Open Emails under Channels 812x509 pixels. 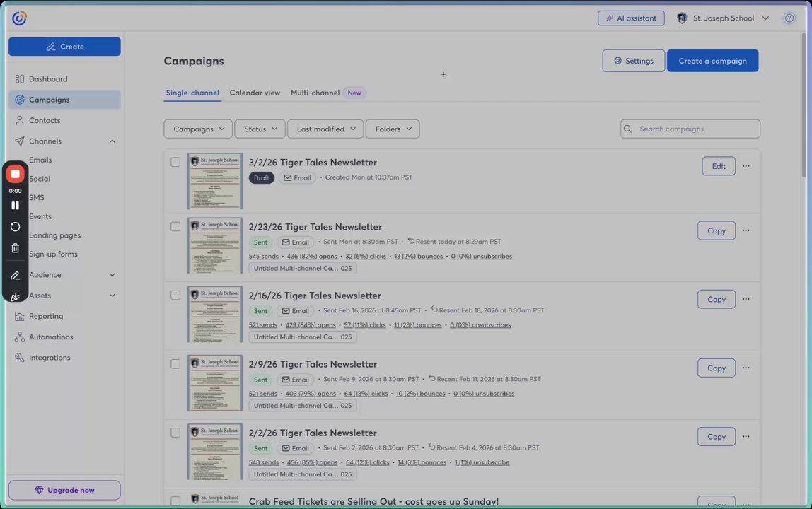point(40,160)
